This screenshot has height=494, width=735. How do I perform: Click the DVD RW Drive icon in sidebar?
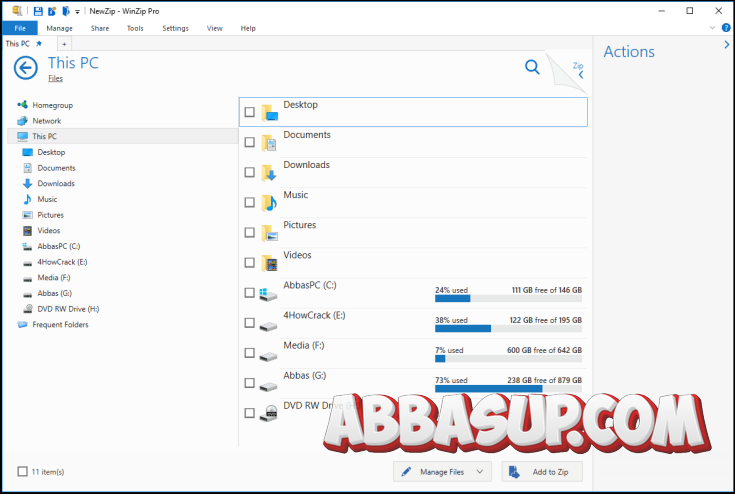click(x=28, y=309)
